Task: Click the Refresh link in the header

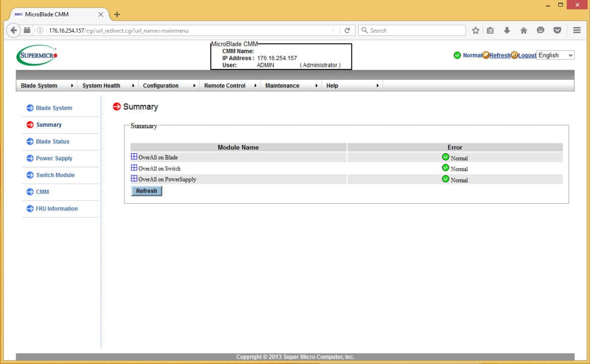Action: click(x=500, y=55)
